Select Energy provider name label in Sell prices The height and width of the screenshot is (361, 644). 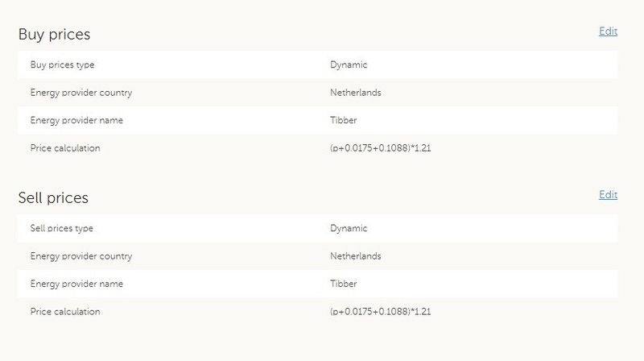tap(76, 284)
